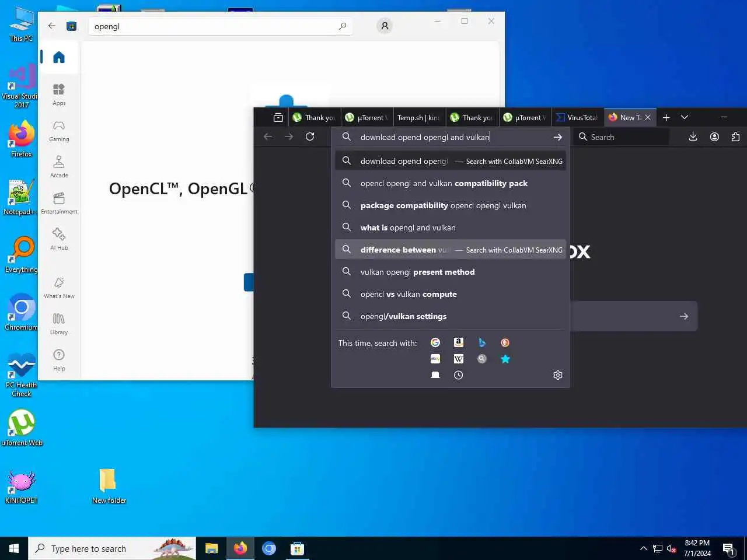Search in bookmarks via star icon
Image resolution: width=747 pixels, height=560 pixels.
tap(505, 359)
